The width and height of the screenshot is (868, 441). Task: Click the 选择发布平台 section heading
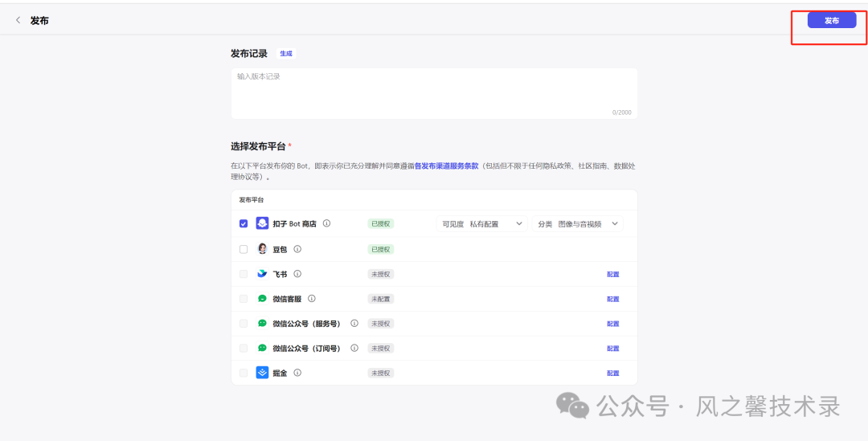tap(259, 147)
